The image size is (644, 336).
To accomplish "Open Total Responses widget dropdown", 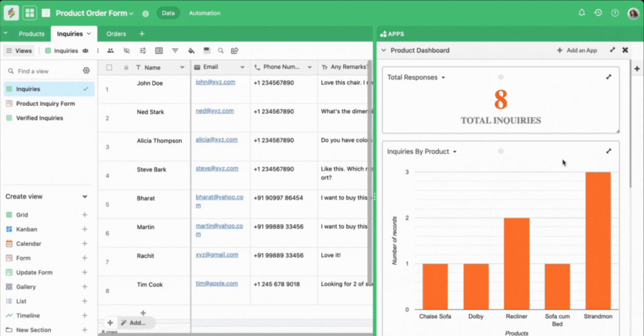I will coord(443,77).
